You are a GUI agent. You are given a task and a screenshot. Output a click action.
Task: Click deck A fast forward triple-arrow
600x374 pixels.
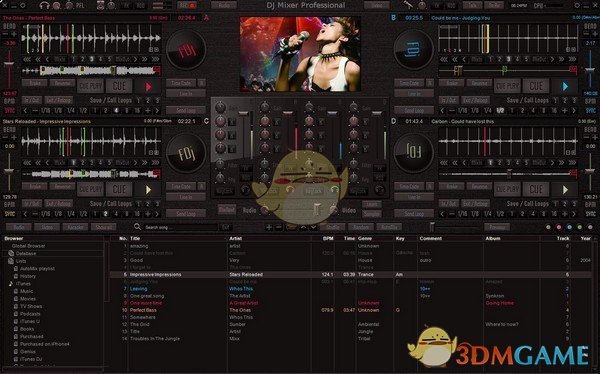155,59
